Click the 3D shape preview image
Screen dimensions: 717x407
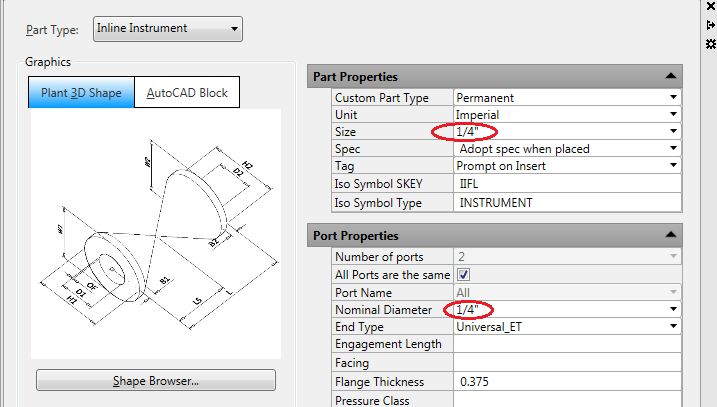155,232
